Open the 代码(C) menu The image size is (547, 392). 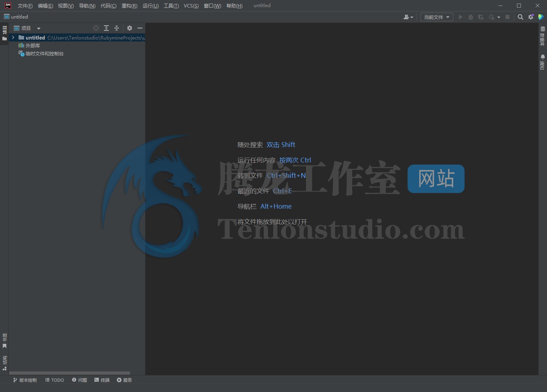pos(108,6)
